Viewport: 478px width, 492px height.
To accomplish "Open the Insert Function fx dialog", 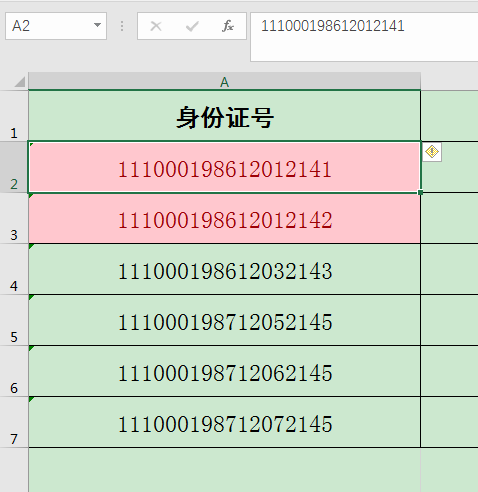I will 228,26.
